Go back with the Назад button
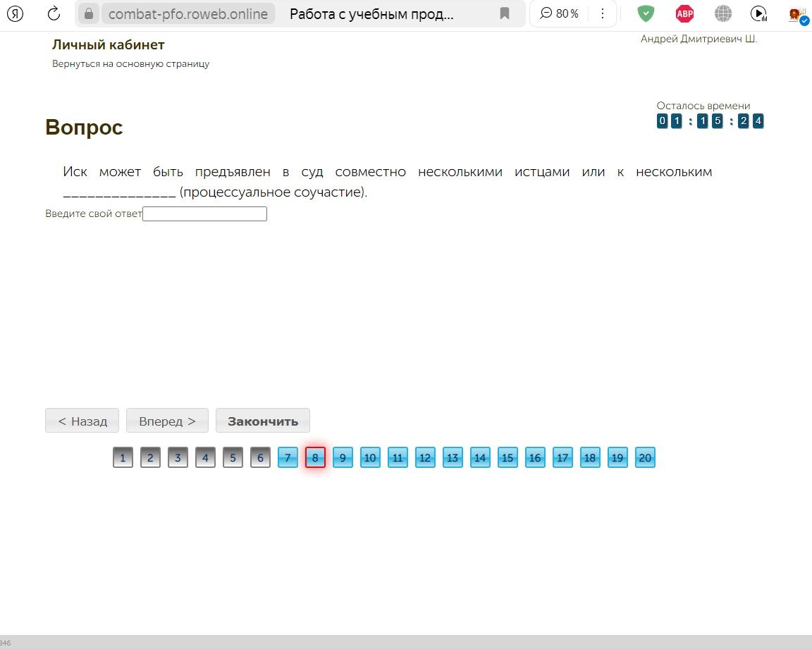This screenshot has width=812, height=649. point(82,421)
